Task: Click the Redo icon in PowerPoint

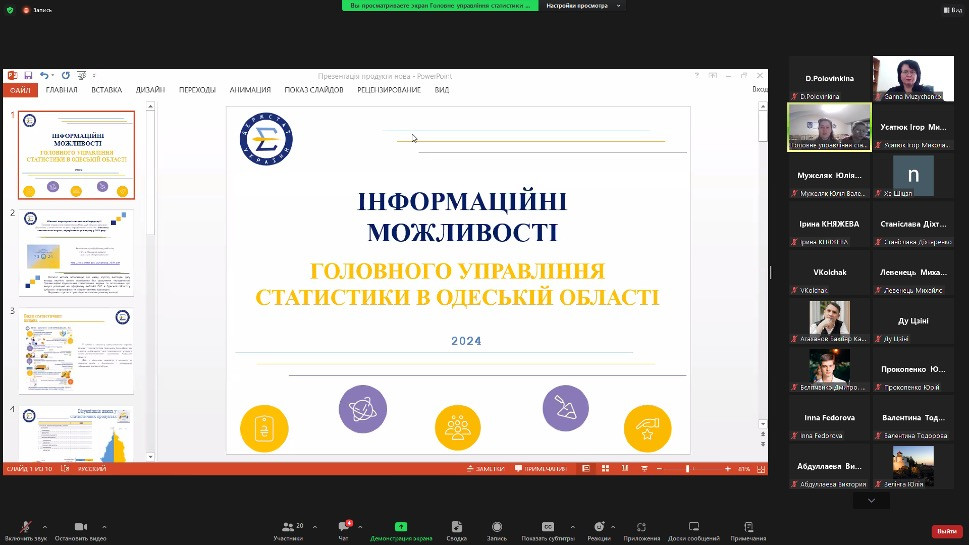Action: (66, 75)
